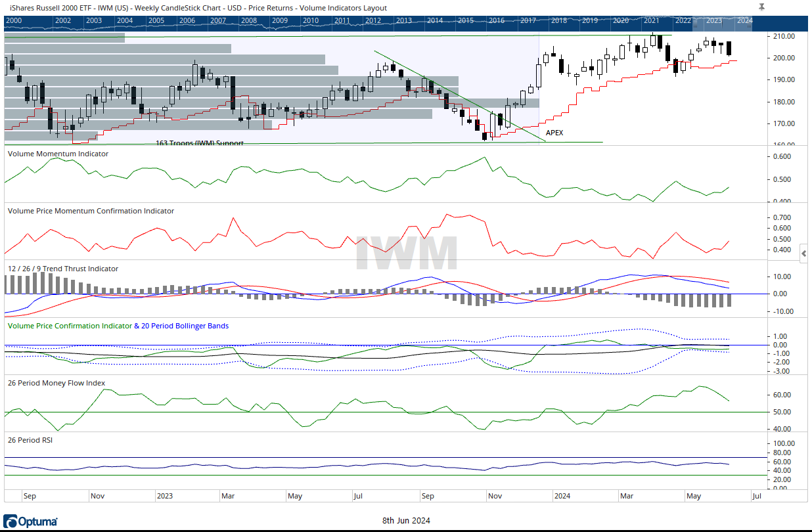
Task: Click the pin icon at top right
Action: (x=761, y=7)
